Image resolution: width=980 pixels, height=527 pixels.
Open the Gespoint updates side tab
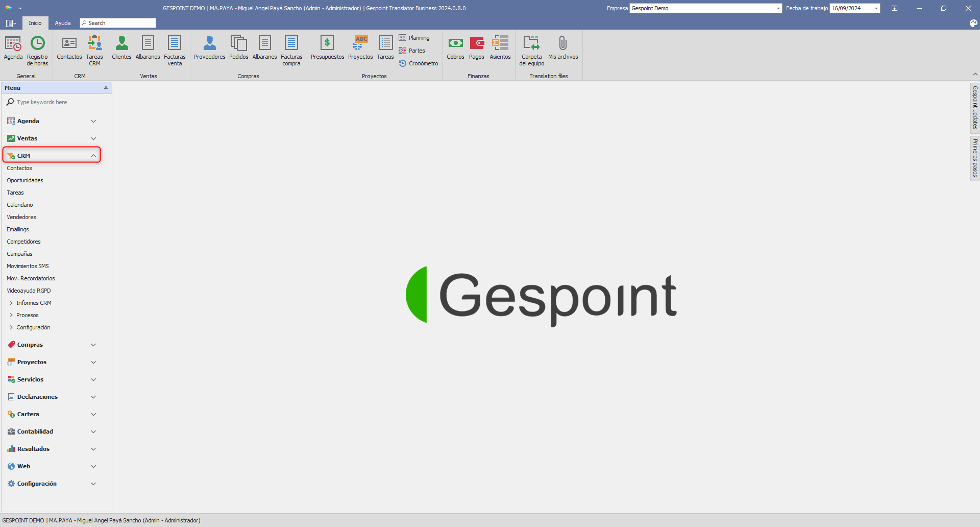click(975, 108)
